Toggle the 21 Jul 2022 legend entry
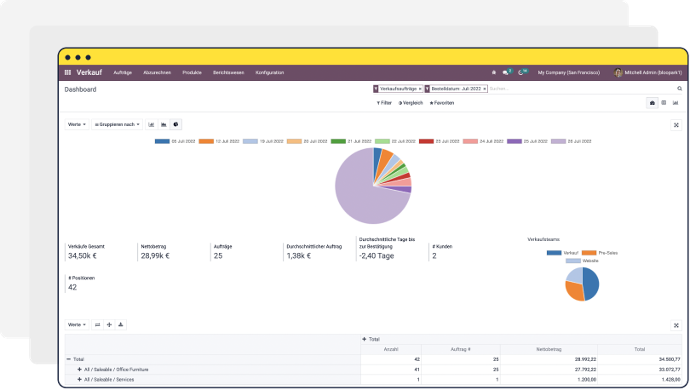This screenshot has height=390, width=690. pos(351,142)
